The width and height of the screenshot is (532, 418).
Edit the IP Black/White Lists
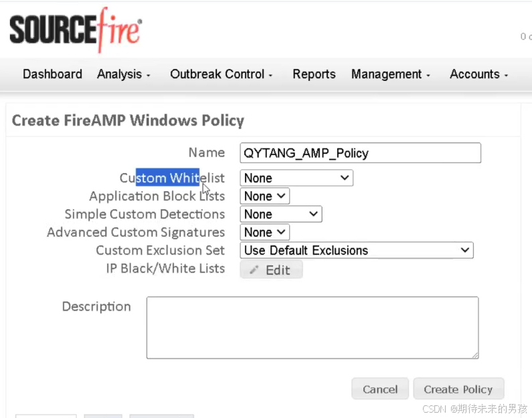click(x=271, y=270)
